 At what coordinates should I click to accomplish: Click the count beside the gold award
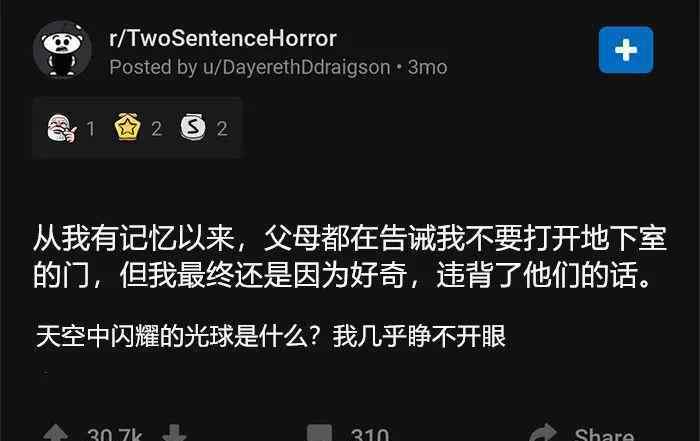[x=156, y=129]
